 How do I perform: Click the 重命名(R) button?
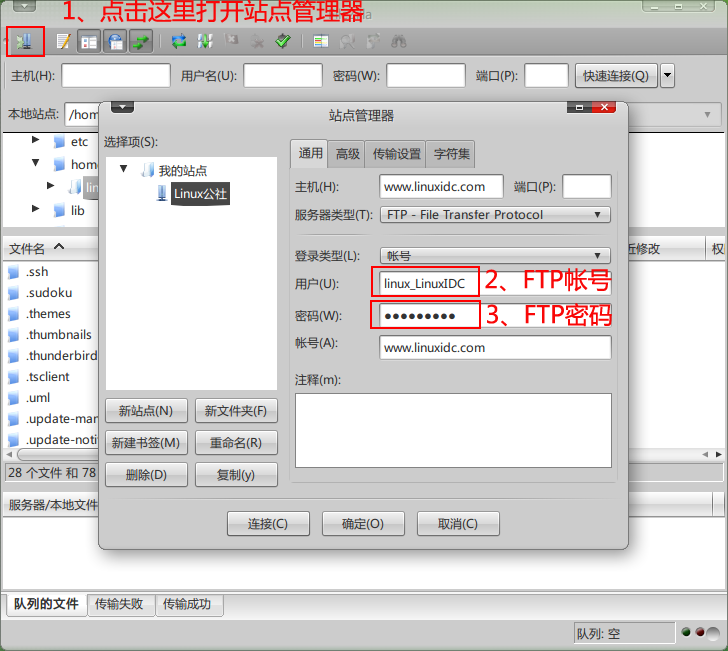pos(236,443)
